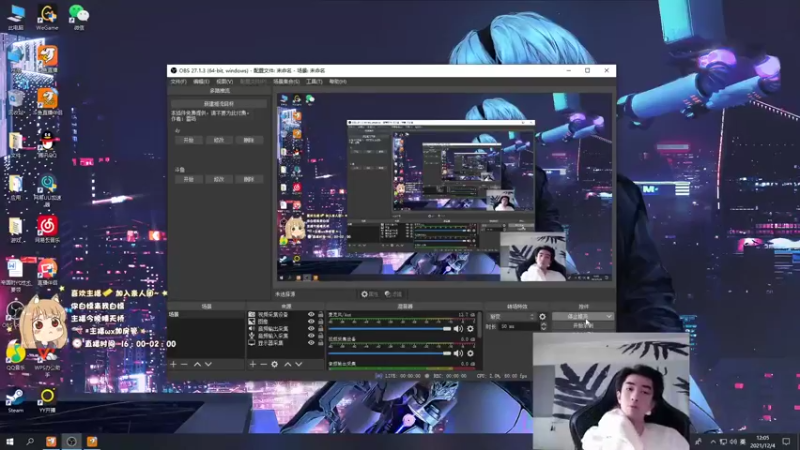Open NetEase Cloud Music desktop icon
The width and height of the screenshot is (800, 450).
[x=47, y=229]
